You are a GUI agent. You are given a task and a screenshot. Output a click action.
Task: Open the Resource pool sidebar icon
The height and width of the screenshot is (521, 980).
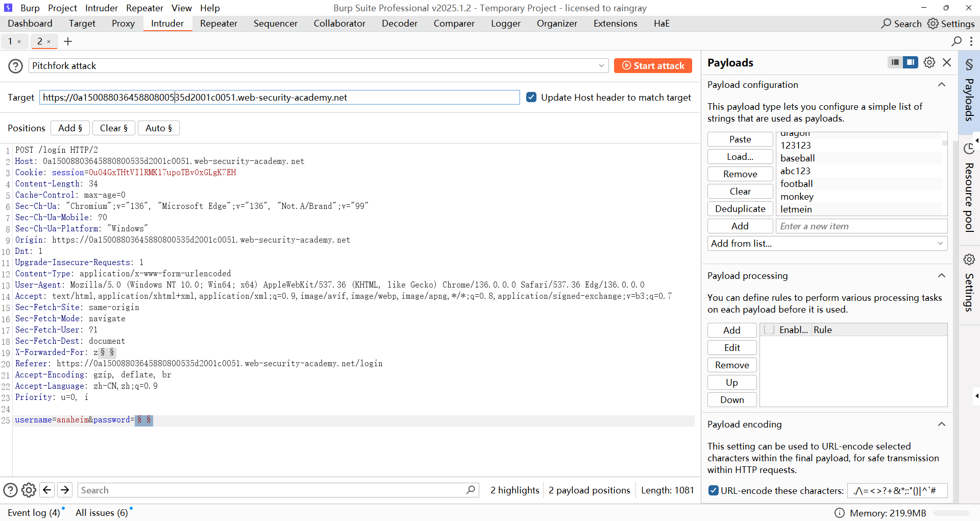coord(969,149)
